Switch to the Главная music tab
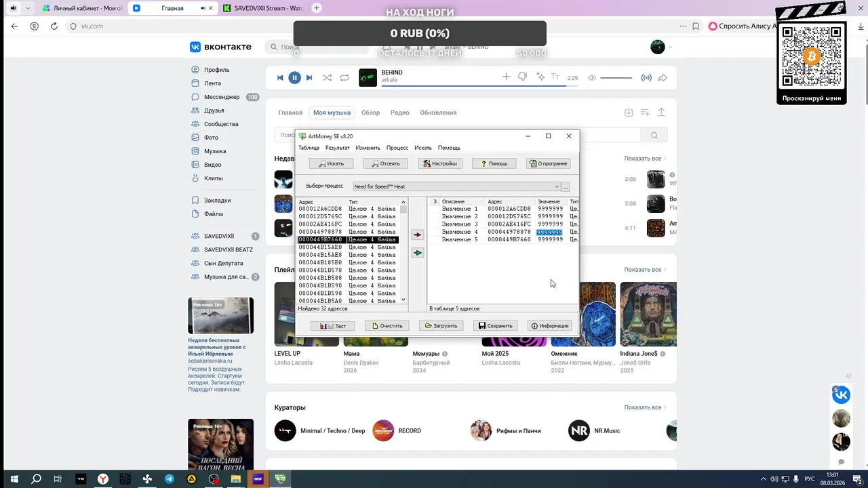 pos(290,113)
